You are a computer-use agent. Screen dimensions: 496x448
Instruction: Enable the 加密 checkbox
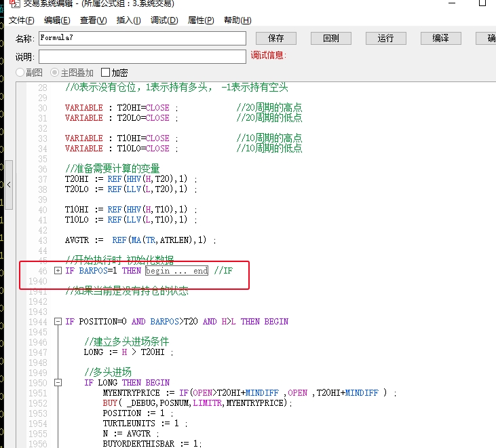[105, 73]
